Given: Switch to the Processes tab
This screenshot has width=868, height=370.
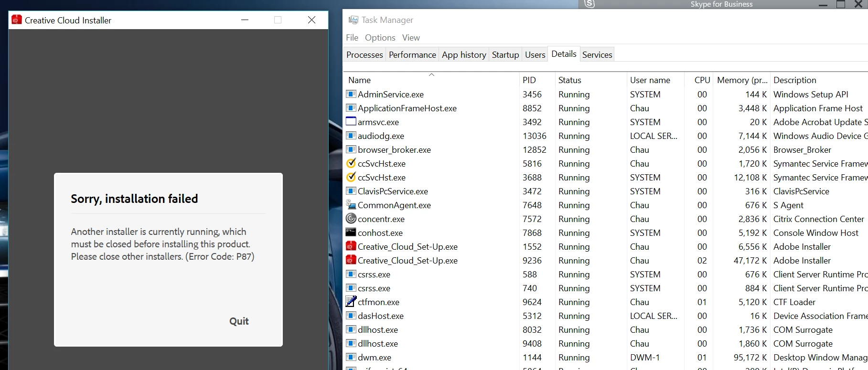Looking at the screenshot, I should [364, 55].
